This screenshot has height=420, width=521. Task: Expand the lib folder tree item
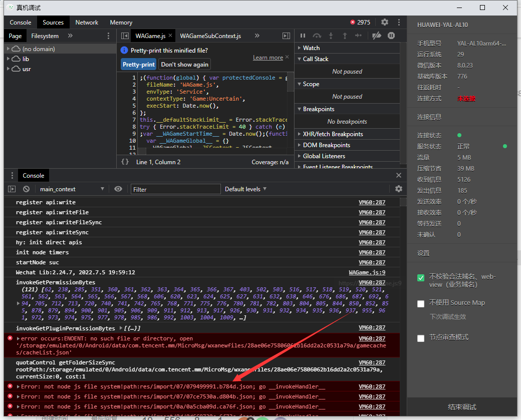[x=8, y=59]
